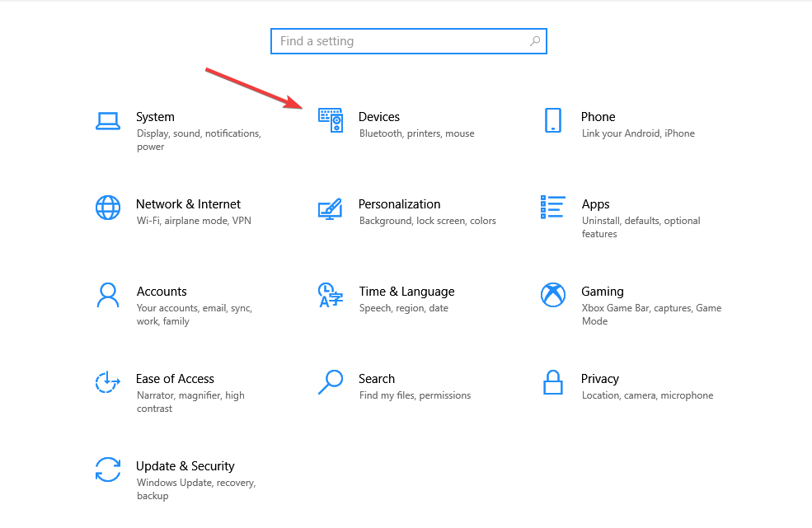This screenshot has width=812, height=528.
Task: Click the Time & Language icon
Action: pos(331,295)
